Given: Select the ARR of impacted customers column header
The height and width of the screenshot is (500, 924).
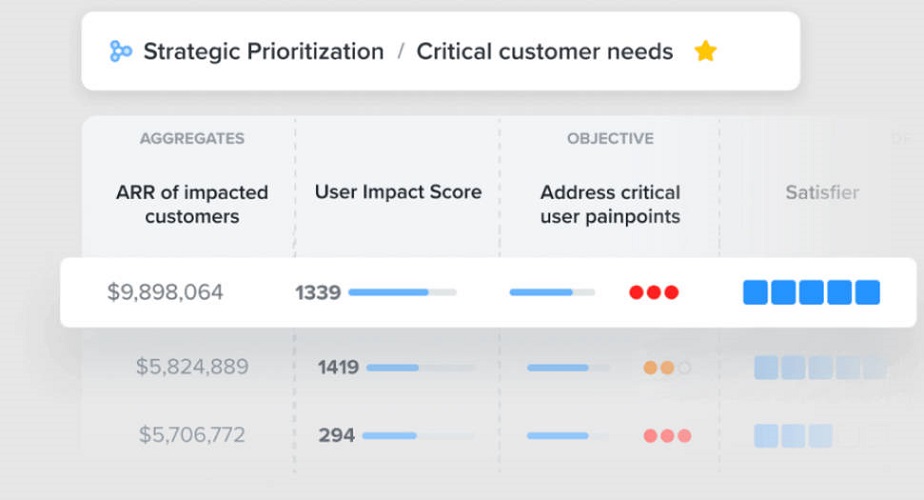Looking at the screenshot, I should tap(192, 204).
